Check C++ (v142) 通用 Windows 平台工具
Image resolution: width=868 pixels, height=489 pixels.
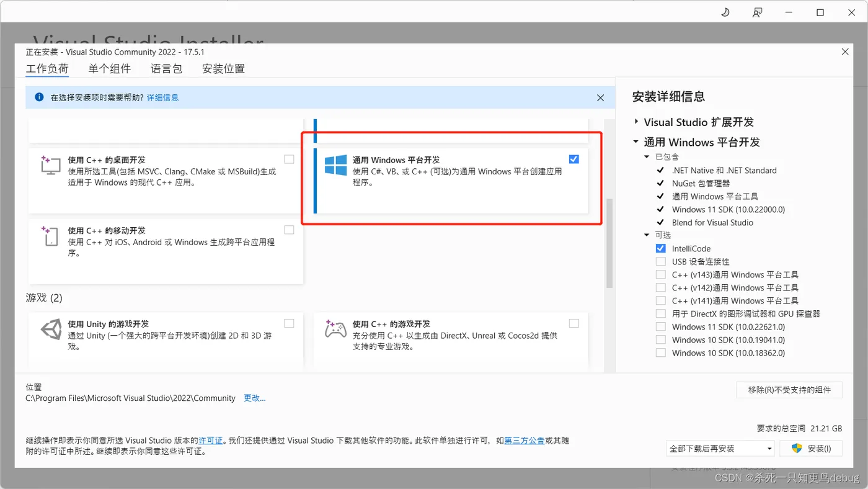pos(660,287)
